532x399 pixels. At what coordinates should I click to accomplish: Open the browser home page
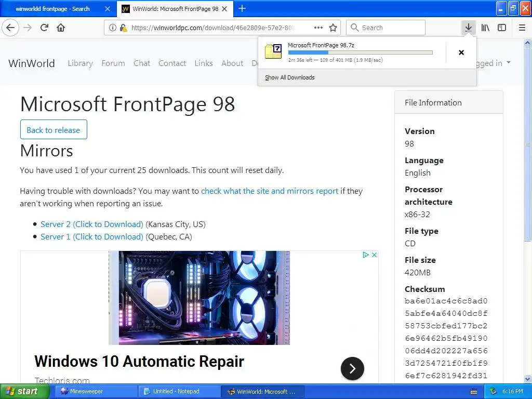click(61, 28)
